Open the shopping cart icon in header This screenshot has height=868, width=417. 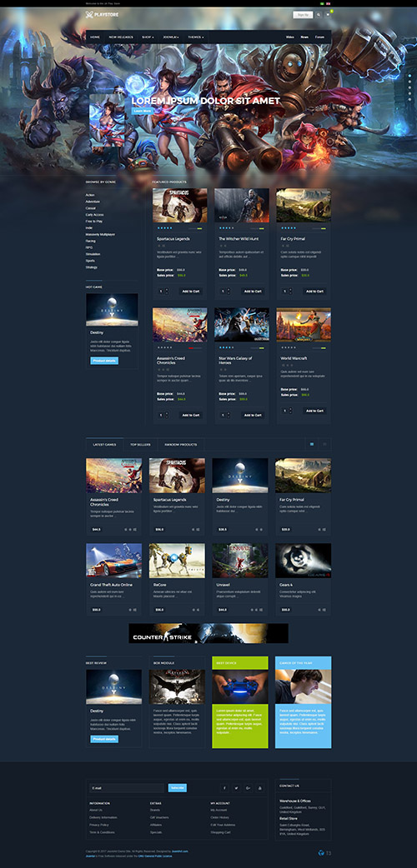(327, 15)
